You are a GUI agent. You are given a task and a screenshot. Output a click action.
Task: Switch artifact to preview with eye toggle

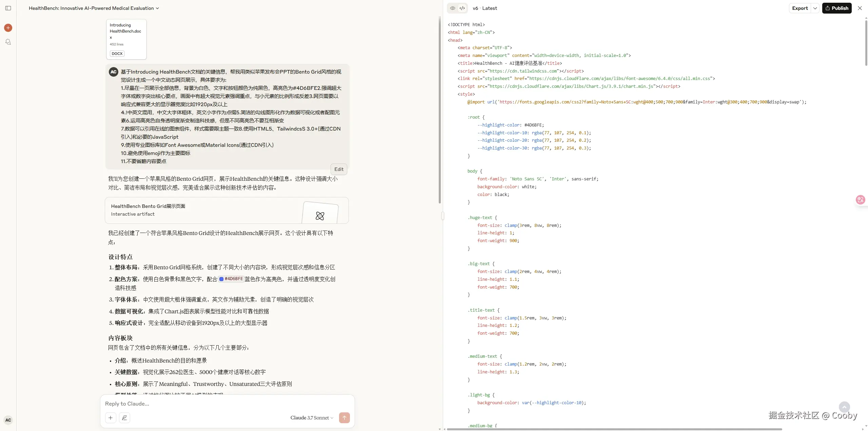452,8
